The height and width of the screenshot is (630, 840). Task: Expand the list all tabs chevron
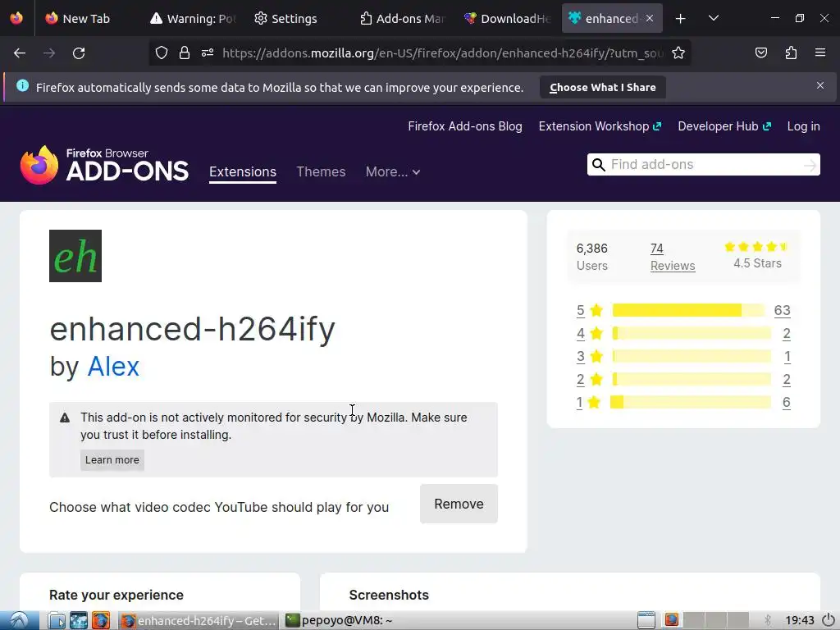pos(714,18)
